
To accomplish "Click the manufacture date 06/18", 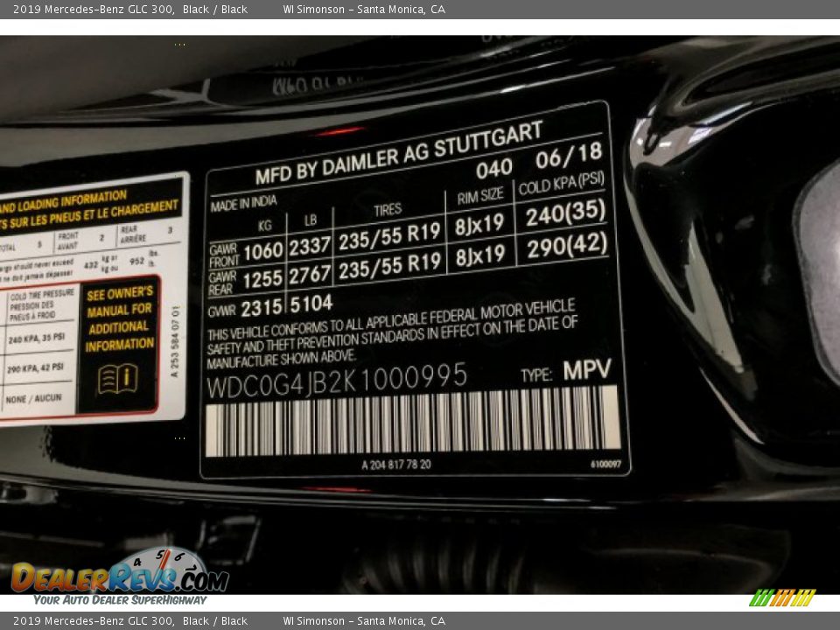I will coord(569,156).
